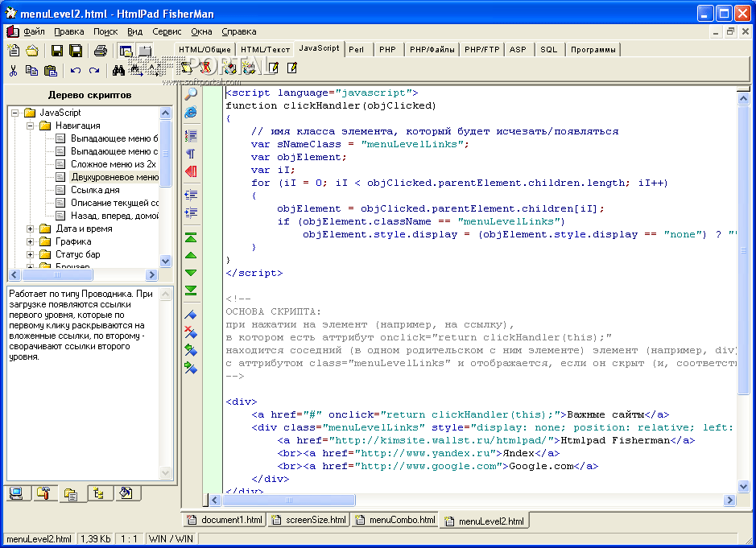Switch to the SQL toolbar tab

click(548, 50)
